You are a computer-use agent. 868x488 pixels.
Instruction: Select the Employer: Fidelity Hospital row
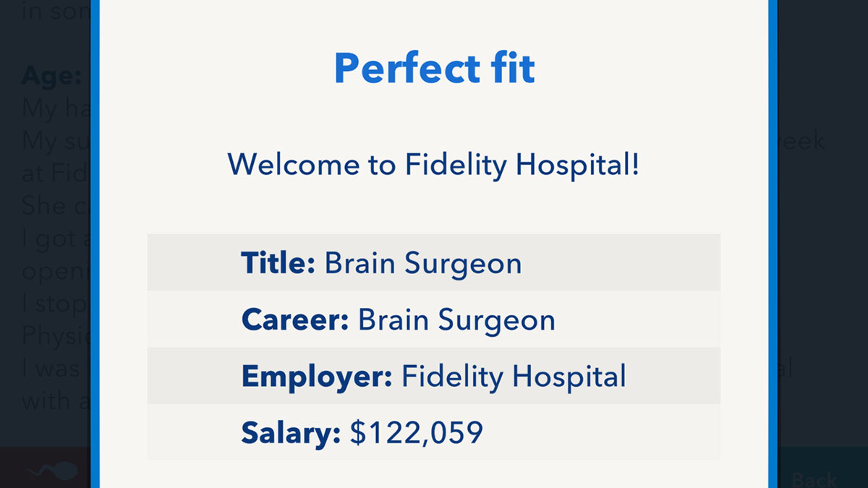(434, 375)
